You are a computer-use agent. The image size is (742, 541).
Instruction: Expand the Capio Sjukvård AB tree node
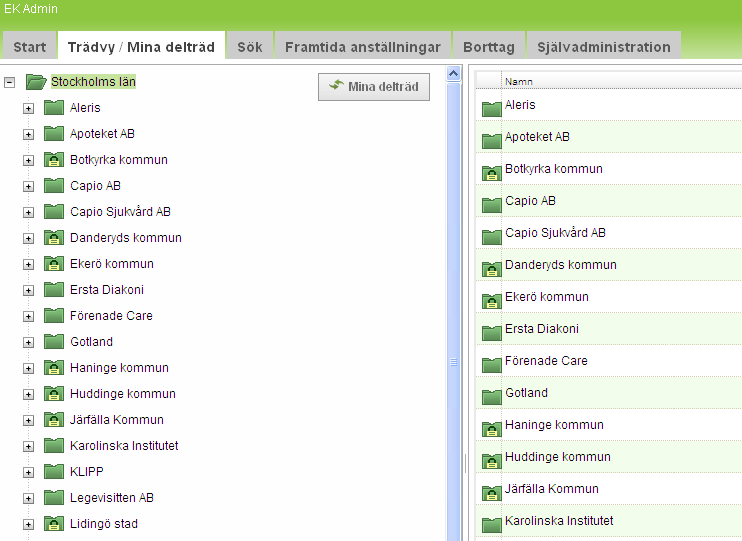point(28,213)
